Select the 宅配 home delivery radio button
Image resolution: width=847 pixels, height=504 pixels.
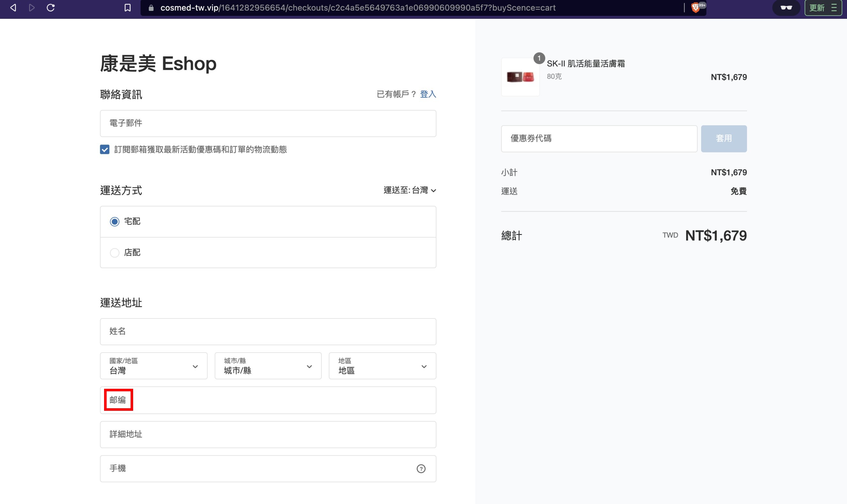click(114, 222)
